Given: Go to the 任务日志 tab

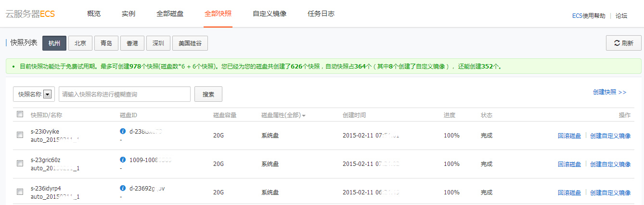Looking at the screenshot, I should click(321, 14).
